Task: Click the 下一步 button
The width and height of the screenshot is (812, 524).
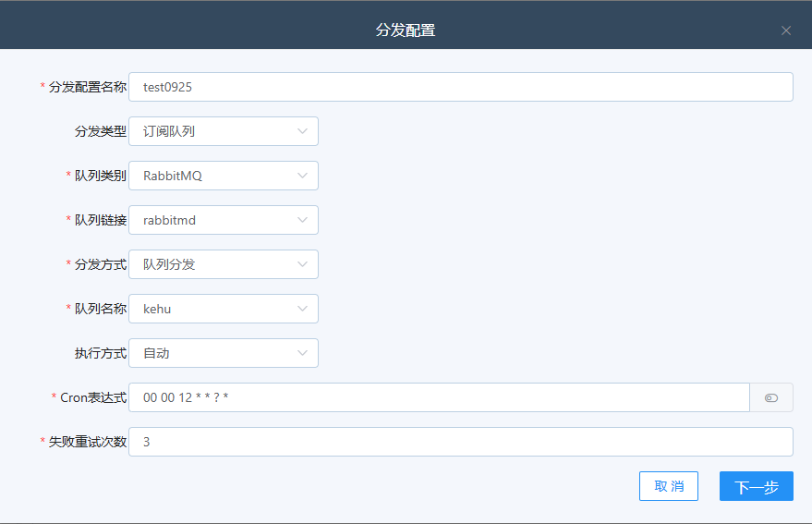Action: click(756, 486)
